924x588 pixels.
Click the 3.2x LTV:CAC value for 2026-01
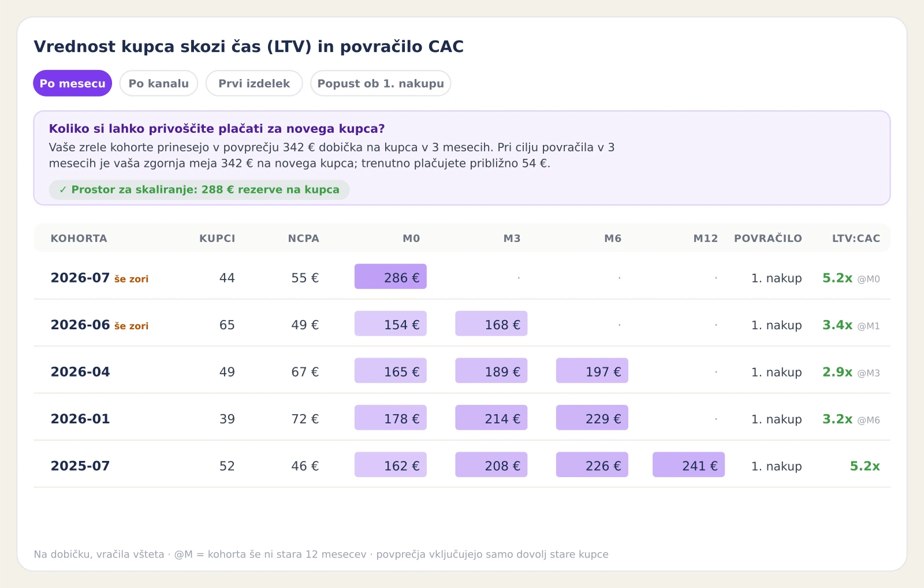tap(837, 419)
